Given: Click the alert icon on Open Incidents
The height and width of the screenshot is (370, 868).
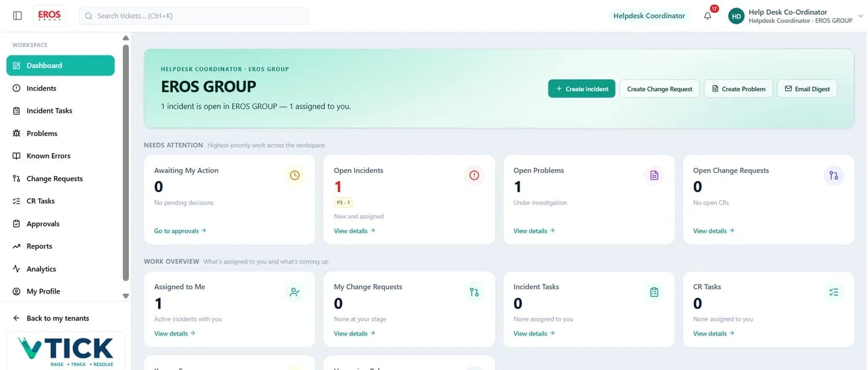Looking at the screenshot, I should click(475, 175).
